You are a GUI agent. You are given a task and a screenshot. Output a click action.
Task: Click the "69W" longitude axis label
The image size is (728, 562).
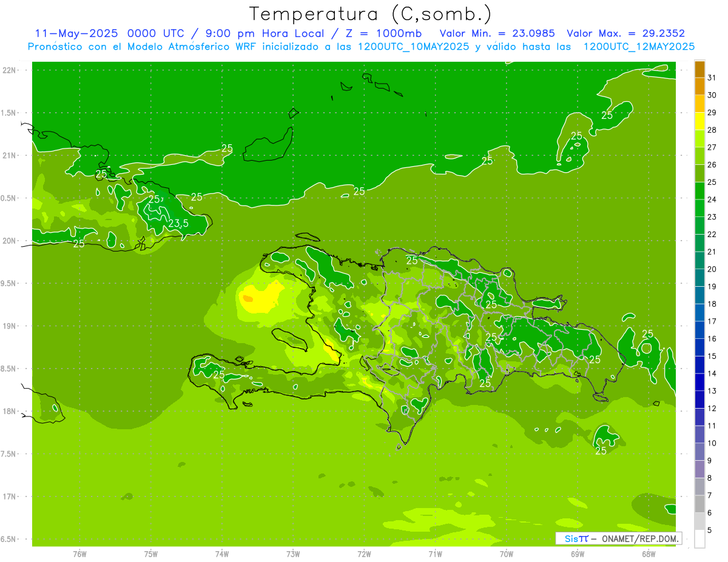pos(578,554)
